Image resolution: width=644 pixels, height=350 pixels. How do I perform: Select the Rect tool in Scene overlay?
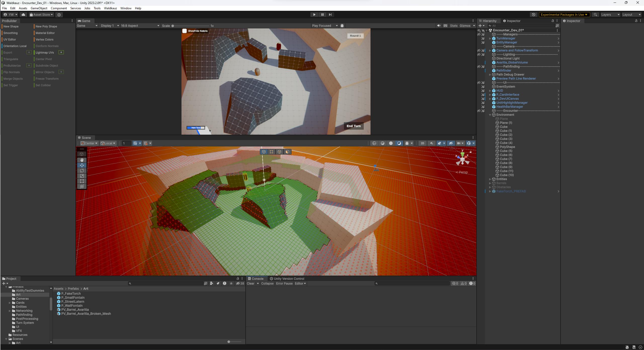pos(82,181)
